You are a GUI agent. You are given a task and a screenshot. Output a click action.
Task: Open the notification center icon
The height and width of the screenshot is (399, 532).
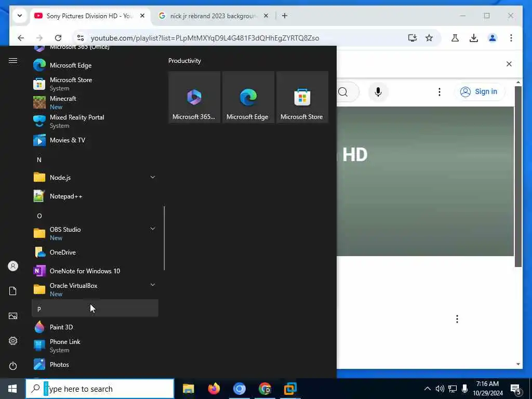[516, 389]
